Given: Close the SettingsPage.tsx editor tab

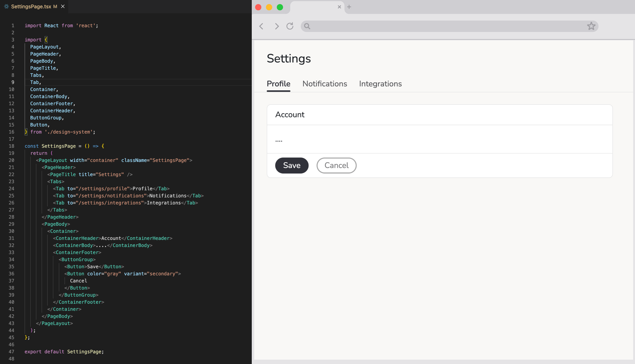Looking at the screenshot, I should [x=63, y=7].
